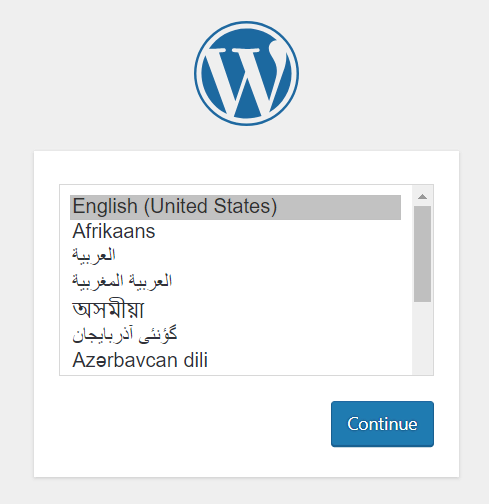
Task: Choose Afrikaans from the language list
Action: coord(235,231)
